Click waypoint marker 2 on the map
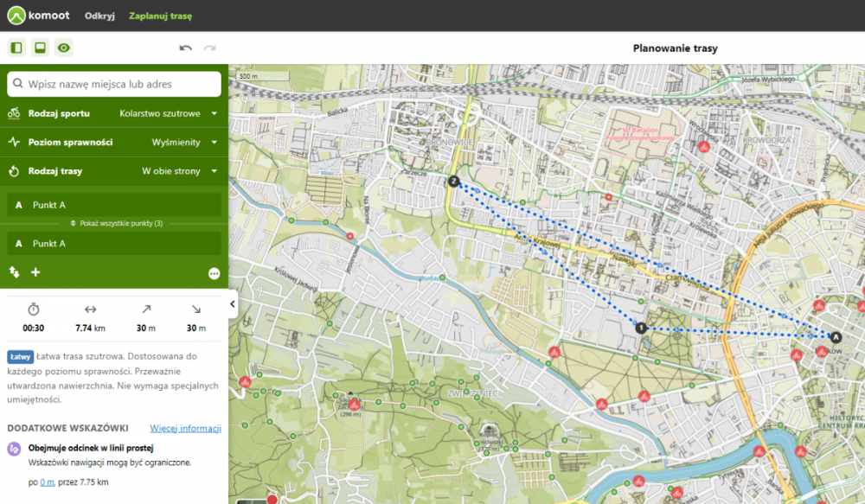 [x=453, y=181]
